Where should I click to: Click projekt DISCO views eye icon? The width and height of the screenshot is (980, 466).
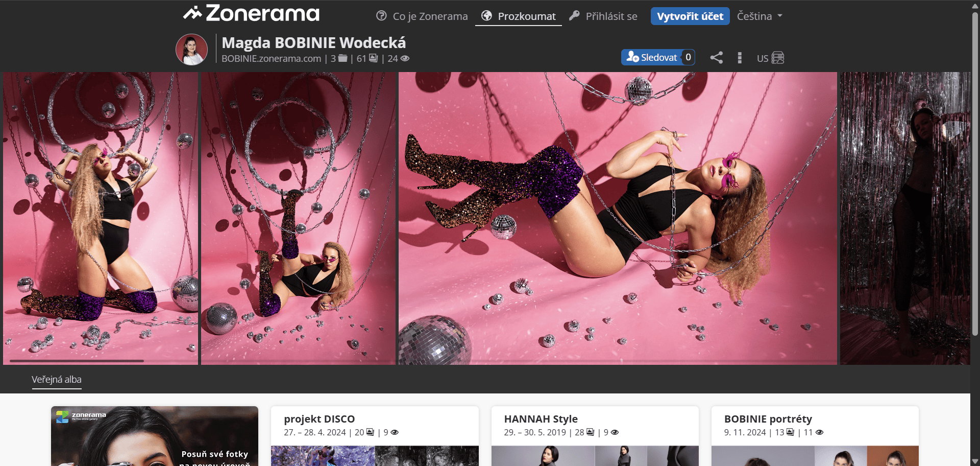click(x=395, y=432)
